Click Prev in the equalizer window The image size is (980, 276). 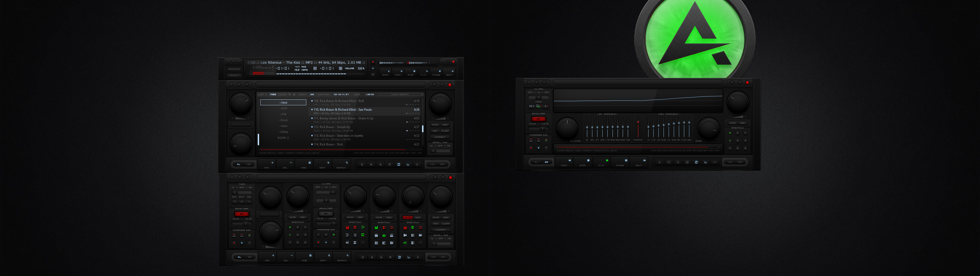[564, 162]
